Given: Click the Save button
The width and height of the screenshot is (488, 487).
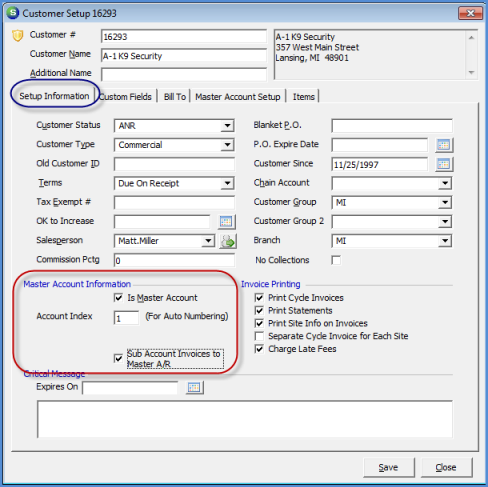Looking at the screenshot, I should pos(389,467).
